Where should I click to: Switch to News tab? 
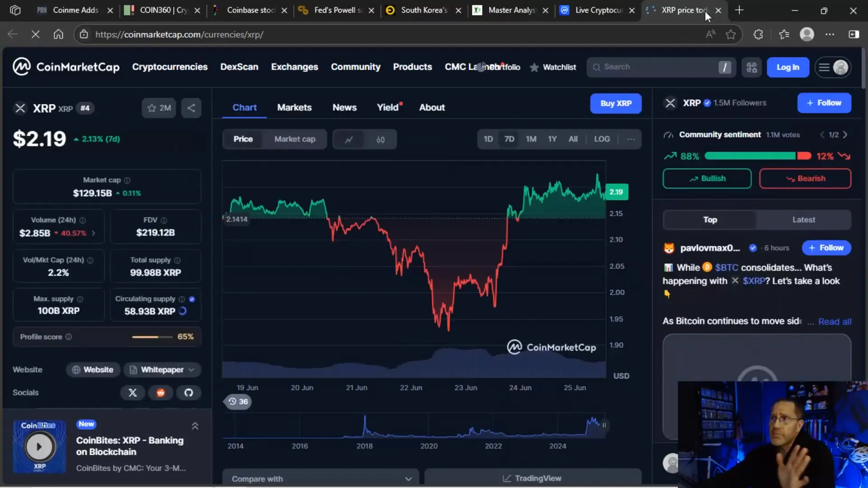click(344, 108)
